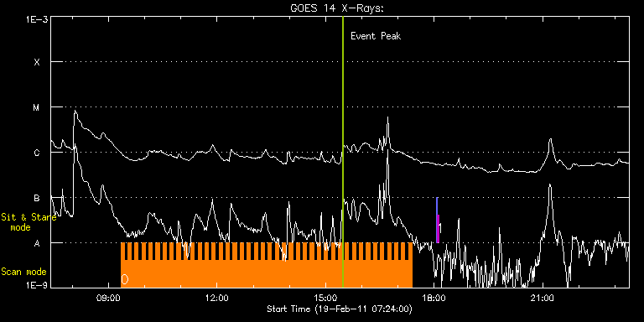This screenshot has width=644, height=322.
Task: Click the 1E-3 axis label
Action: [x=36, y=18]
